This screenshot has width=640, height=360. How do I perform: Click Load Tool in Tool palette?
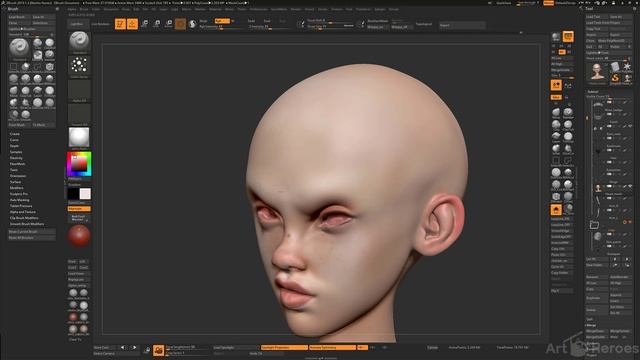coord(596,17)
